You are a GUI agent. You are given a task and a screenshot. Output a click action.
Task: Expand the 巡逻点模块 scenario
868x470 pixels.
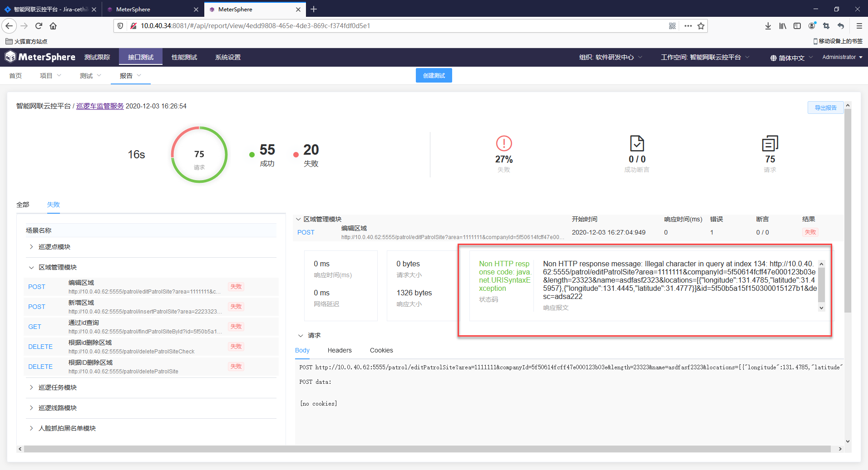click(x=31, y=247)
